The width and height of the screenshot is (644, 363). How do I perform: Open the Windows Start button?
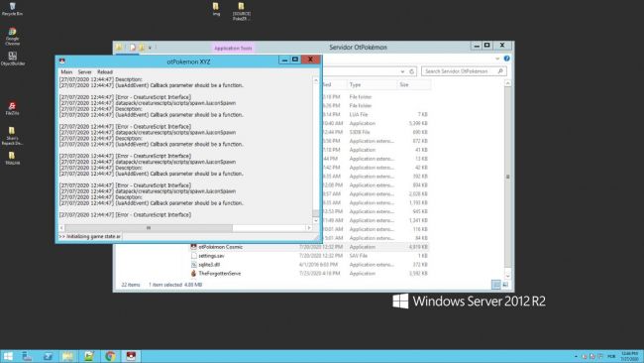pos(7,356)
